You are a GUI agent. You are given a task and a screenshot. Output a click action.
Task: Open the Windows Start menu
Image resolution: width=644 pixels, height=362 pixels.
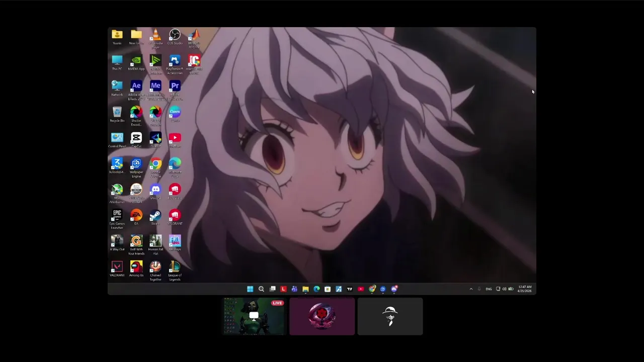coord(250,289)
